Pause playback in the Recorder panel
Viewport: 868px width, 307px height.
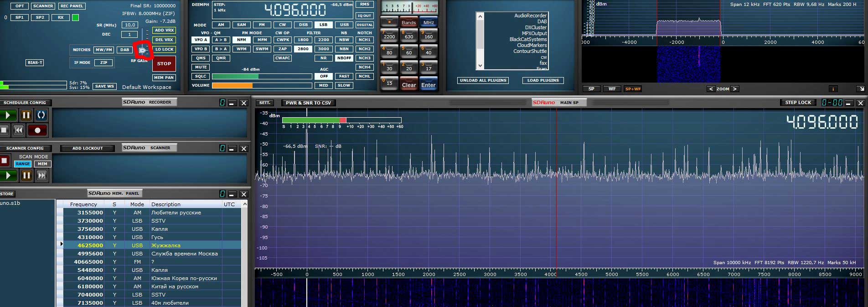(x=26, y=115)
